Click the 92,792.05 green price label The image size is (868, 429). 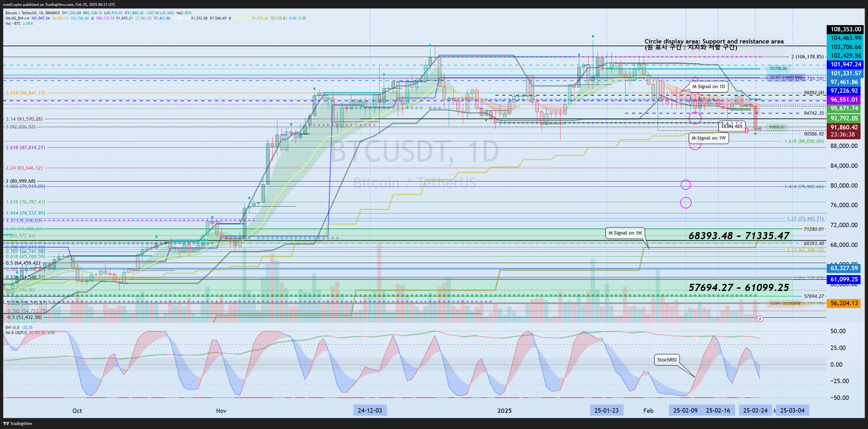[x=844, y=118]
